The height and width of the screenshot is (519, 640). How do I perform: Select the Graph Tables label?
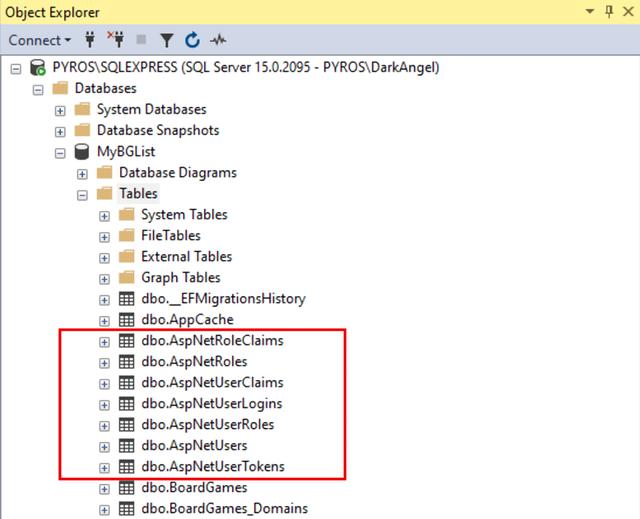click(181, 277)
